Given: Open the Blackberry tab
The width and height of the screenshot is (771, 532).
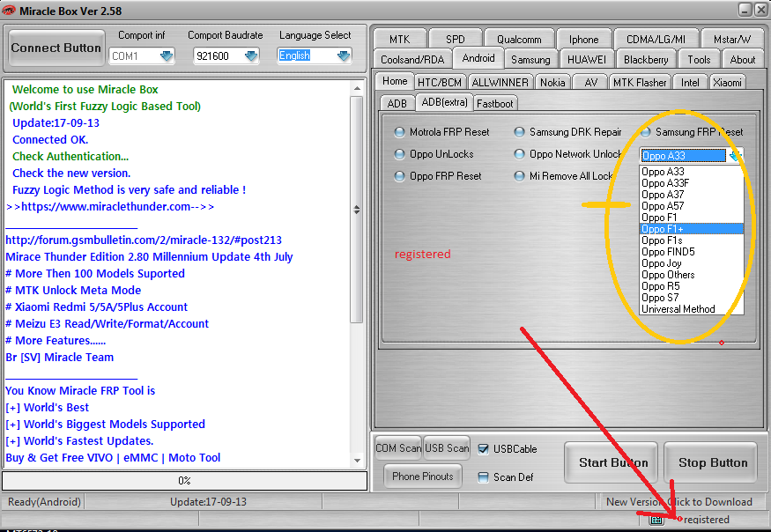Looking at the screenshot, I should click(x=646, y=60).
